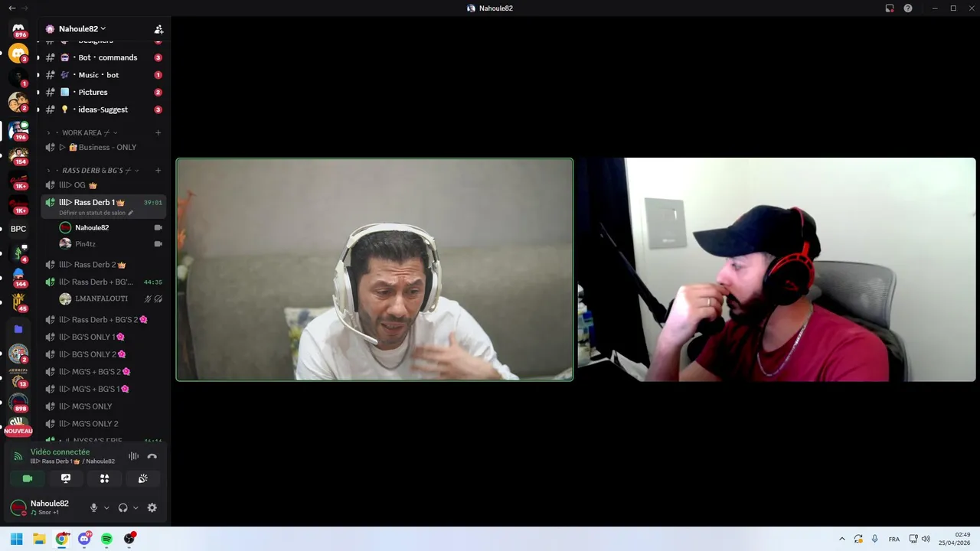
Task: Create a channel in WORK AREA
Action: (158, 132)
